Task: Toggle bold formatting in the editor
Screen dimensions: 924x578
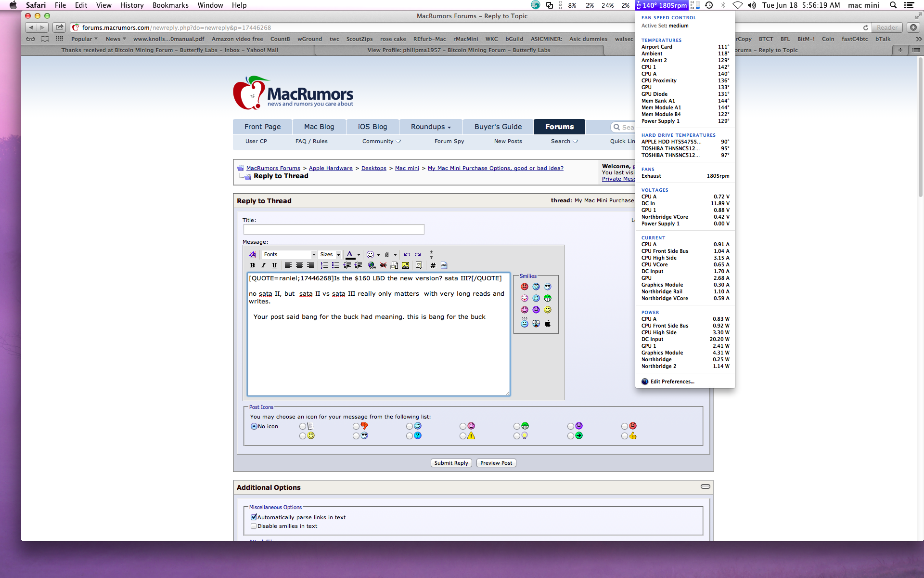Action: point(252,265)
